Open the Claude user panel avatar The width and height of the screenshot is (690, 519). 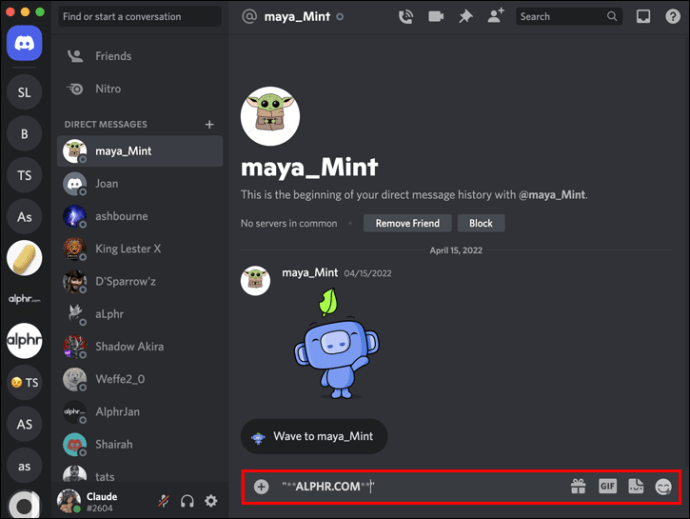pos(69,501)
